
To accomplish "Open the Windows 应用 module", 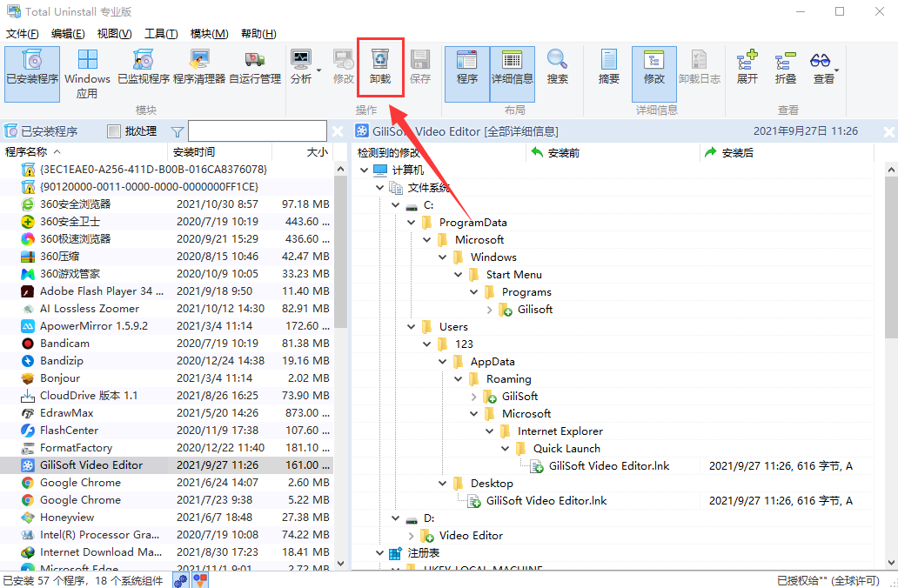I will pyautogui.click(x=87, y=75).
